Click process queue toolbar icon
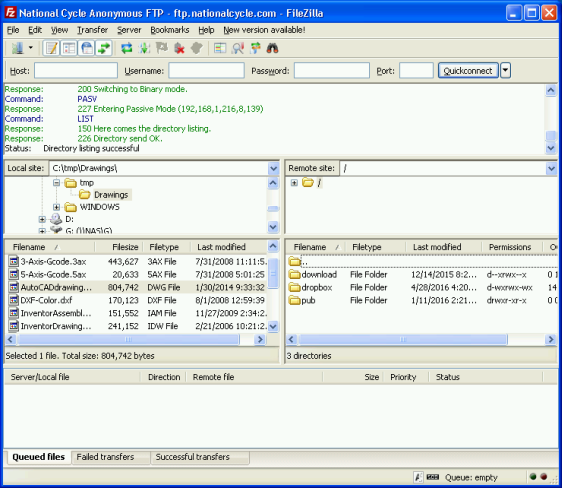 click(x=144, y=48)
